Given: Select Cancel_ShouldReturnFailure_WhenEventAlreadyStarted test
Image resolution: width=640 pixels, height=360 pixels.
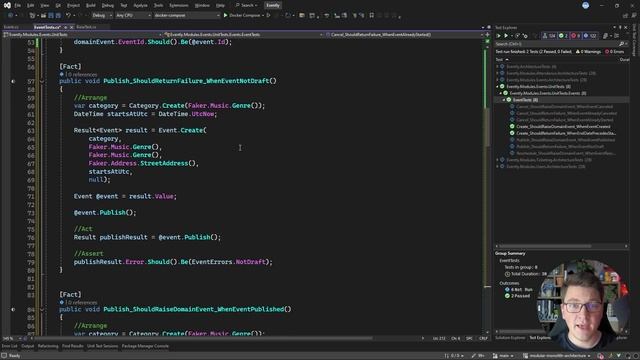Looking at the screenshot, I should [x=565, y=120].
